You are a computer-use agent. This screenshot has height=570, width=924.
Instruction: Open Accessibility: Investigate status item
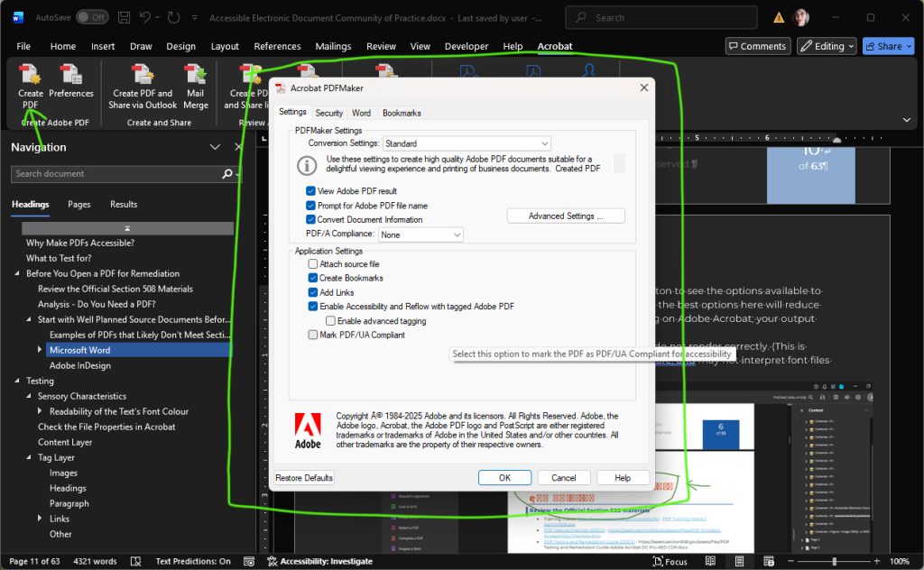coord(320,561)
